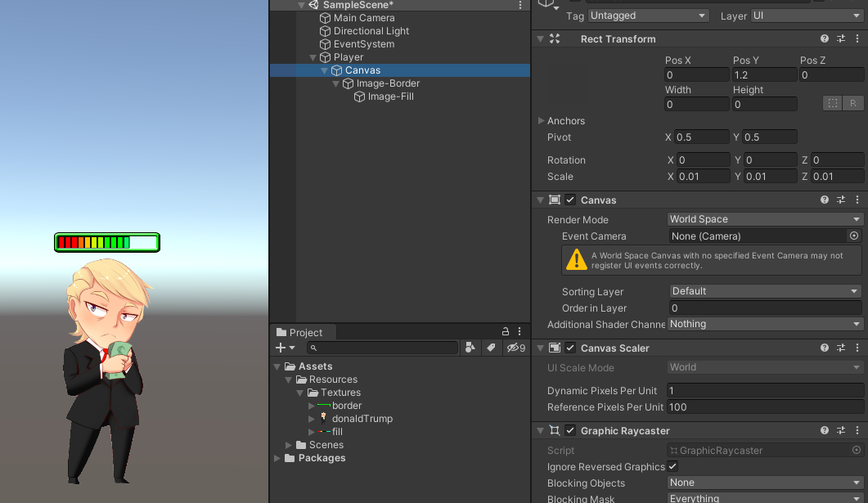
Task: Click Event Camera object picker circle
Action: [x=854, y=236]
